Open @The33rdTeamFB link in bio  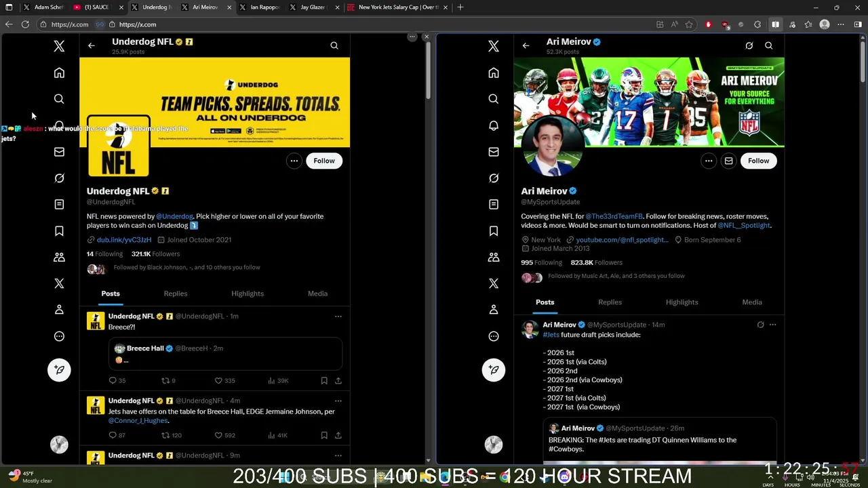click(x=614, y=216)
